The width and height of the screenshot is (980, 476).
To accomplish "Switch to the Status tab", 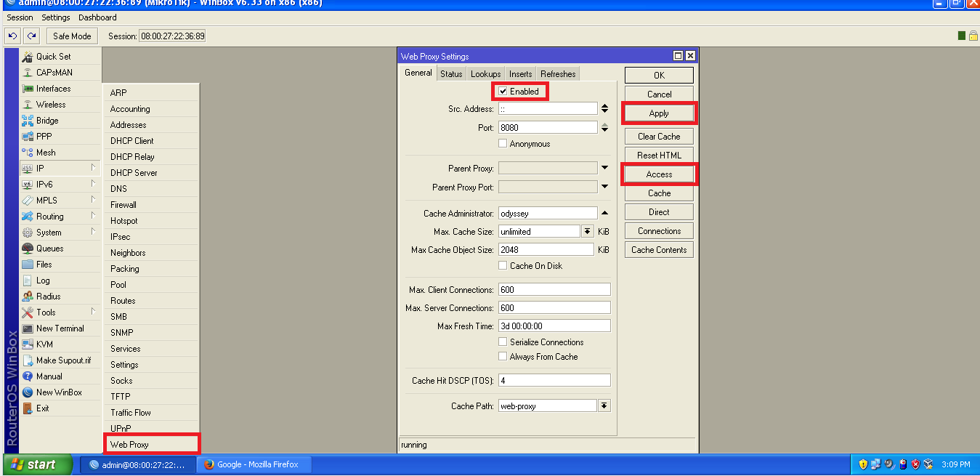I will pos(451,73).
